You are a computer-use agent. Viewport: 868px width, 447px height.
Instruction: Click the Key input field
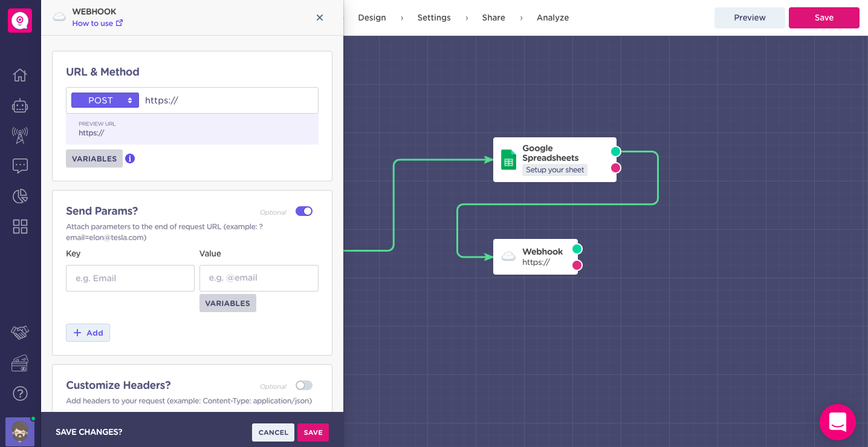point(130,278)
